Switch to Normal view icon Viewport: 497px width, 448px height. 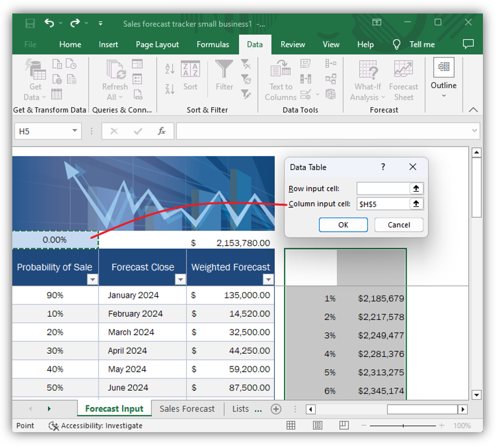point(290,426)
